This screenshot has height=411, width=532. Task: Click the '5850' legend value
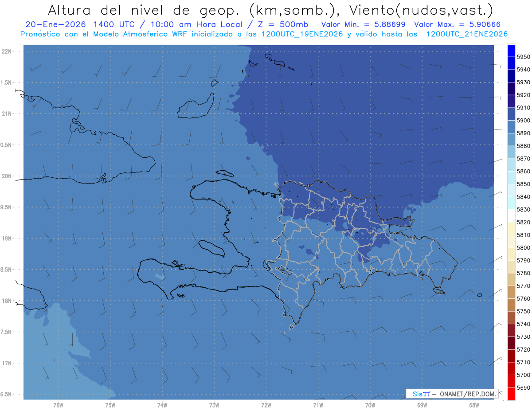(523, 184)
